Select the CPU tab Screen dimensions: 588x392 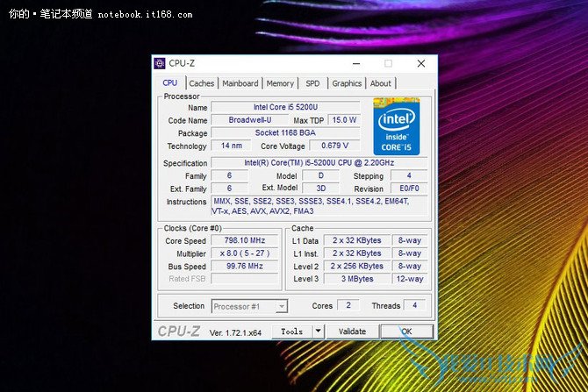tap(170, 82)
